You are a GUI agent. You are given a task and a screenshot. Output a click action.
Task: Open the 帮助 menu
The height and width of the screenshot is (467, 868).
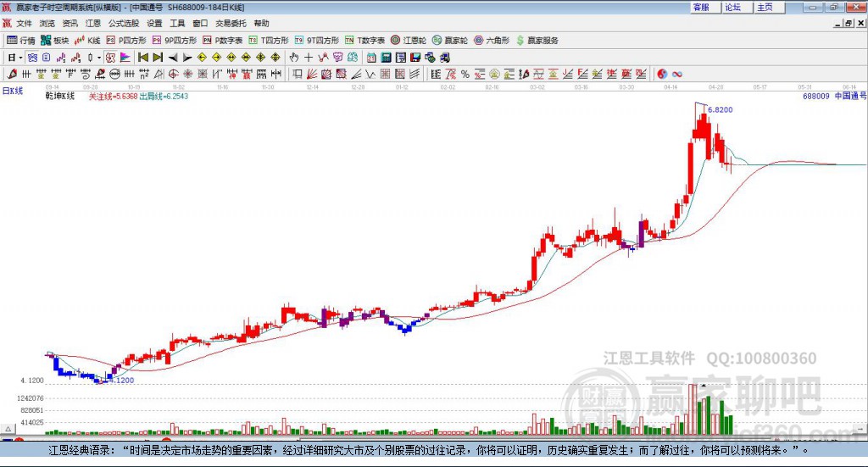(261, 23)
